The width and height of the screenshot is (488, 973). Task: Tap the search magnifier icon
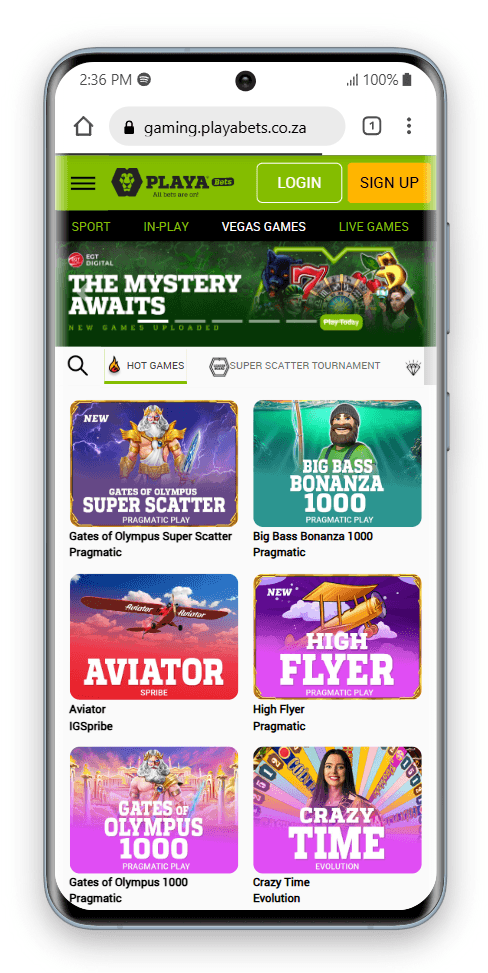(78, 366)
